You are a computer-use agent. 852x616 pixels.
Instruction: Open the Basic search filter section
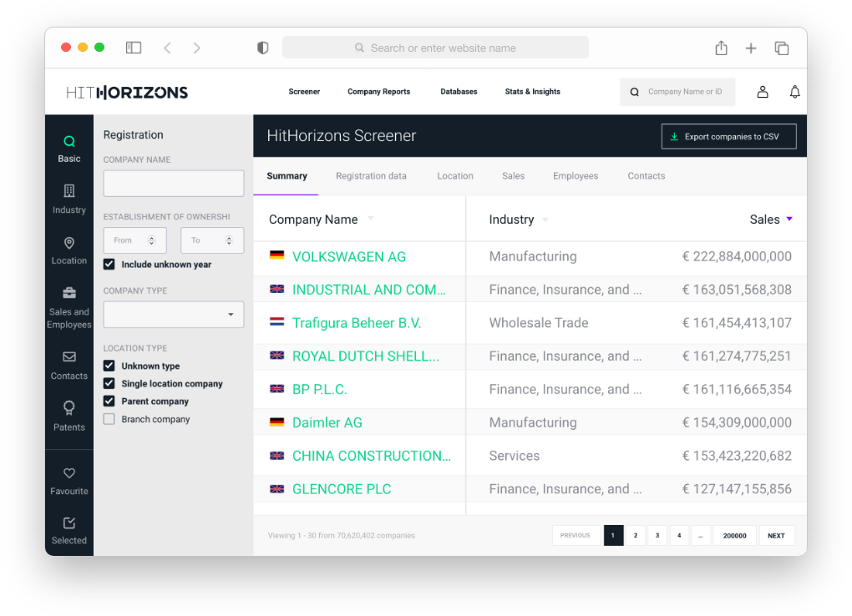(x=69, y=149)
